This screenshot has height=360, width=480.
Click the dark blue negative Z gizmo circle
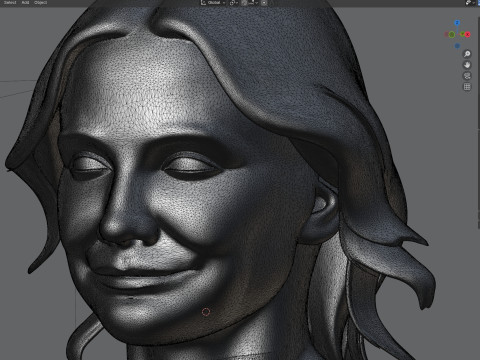457,46
